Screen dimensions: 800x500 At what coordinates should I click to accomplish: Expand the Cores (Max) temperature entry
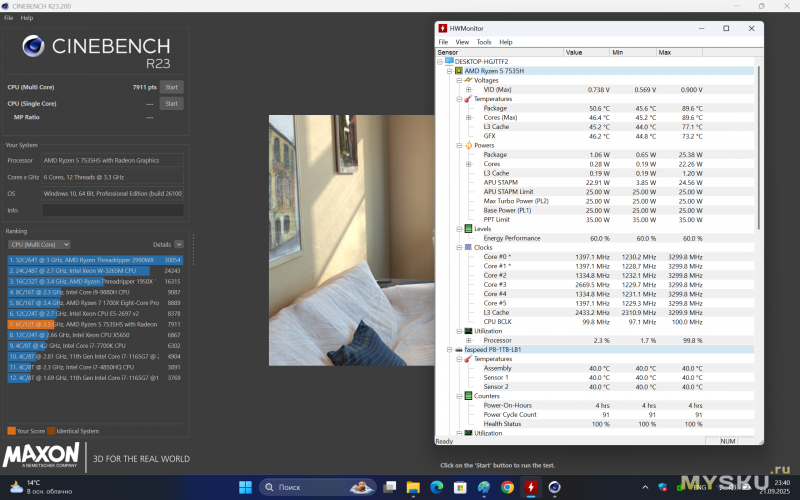(468, 117)
